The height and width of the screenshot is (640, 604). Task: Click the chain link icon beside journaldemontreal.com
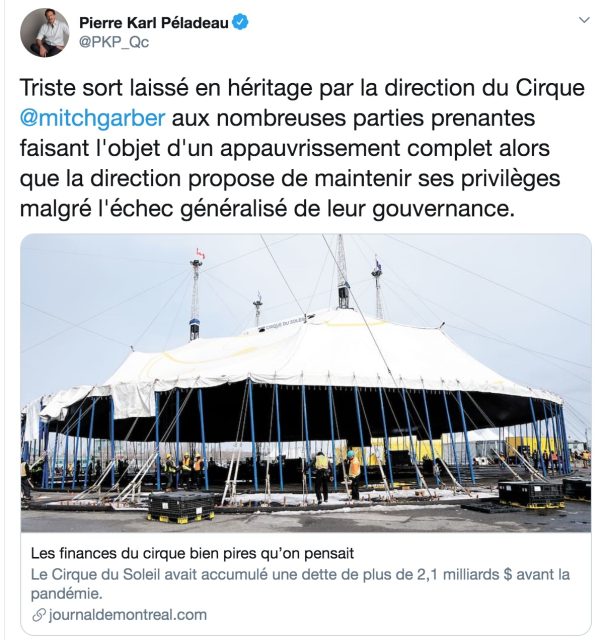[x=39, y=615]
